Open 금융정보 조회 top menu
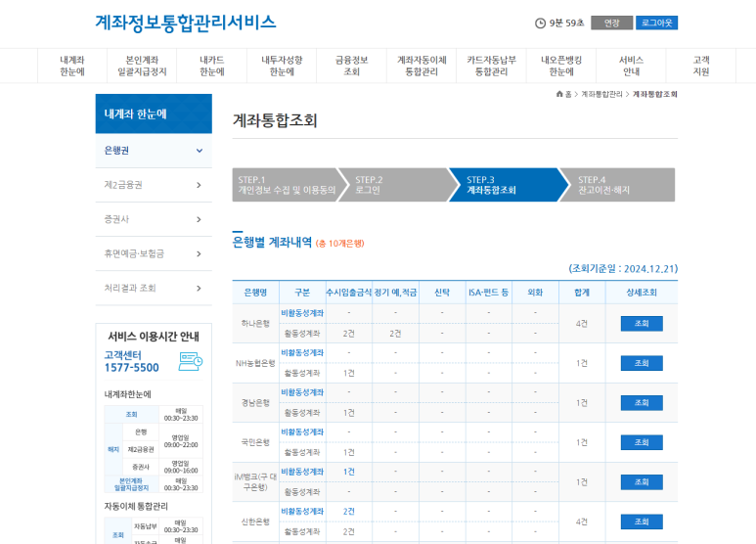756x544 pixels. click(351, 66)
